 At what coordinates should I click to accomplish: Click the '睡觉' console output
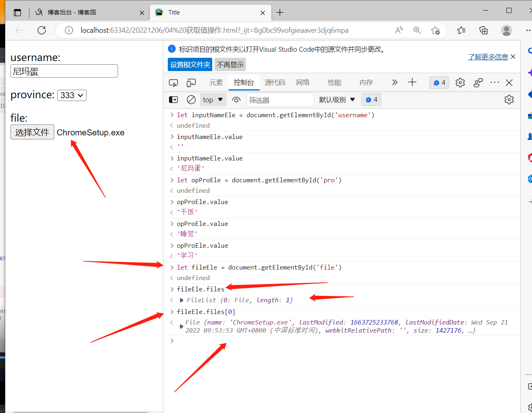point(187,234)
